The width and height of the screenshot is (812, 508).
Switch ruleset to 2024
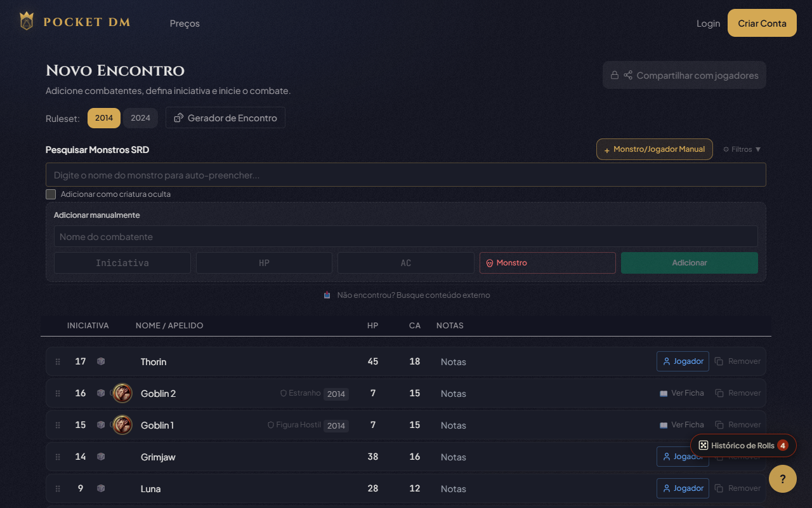(x=140, y=118)
